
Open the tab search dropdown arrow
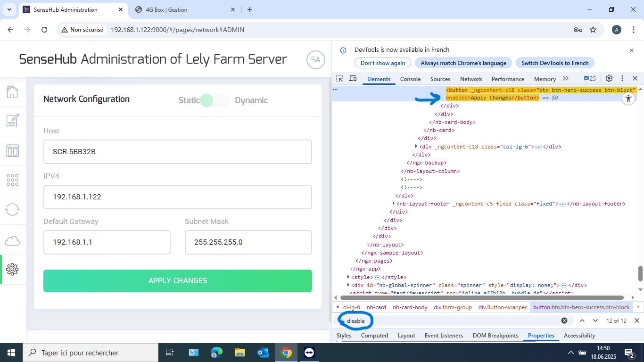click(9, 9)
